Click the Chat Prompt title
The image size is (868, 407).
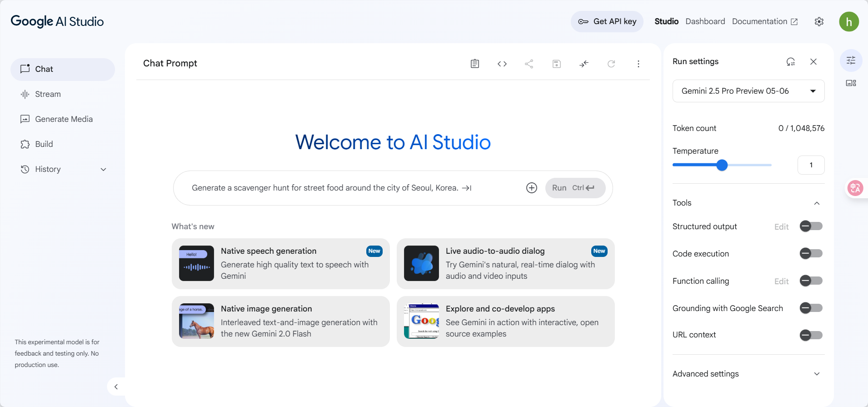[x=170, y=63]
